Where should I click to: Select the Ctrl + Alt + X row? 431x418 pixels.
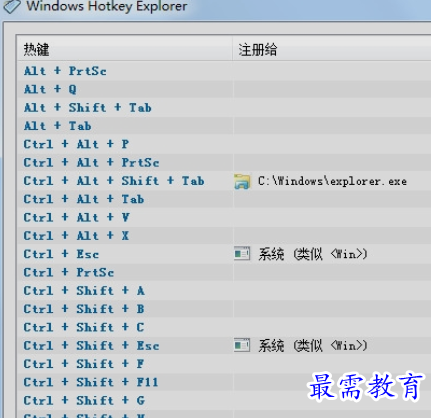pyautogui.click(x=224, y=236)
